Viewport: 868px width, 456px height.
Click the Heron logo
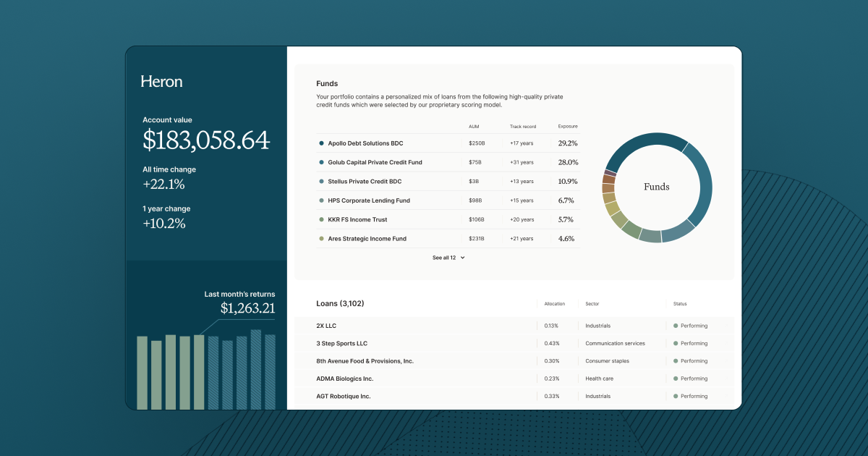(x=161, y=81)
